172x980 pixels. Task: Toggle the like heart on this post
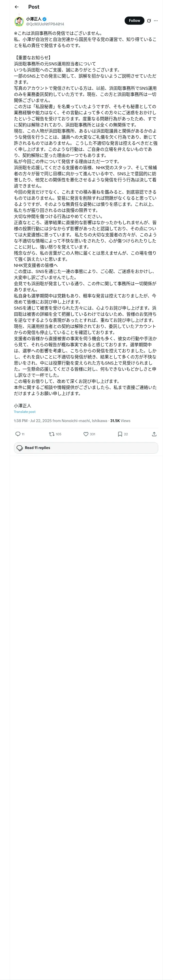pos(86,434)
